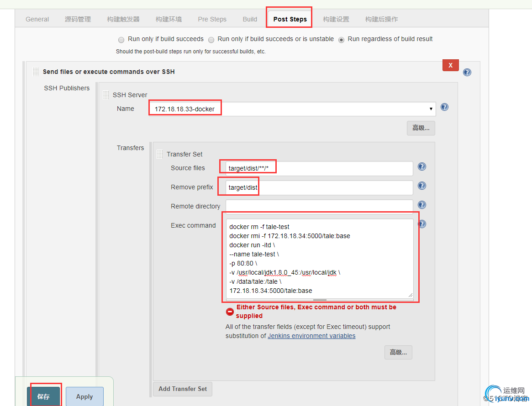Switch to the Pre Steps tab

tap(212, 19)
